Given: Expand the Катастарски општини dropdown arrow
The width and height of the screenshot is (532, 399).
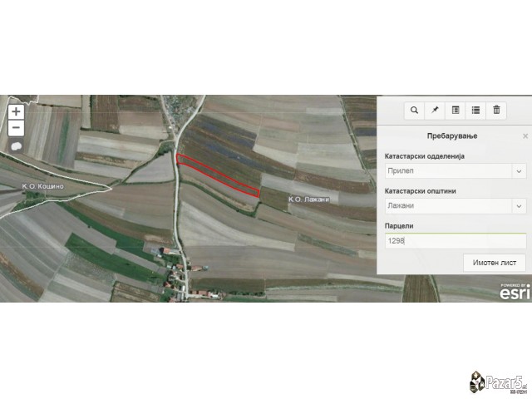Looking at the screenshot, I should [520, 205].
